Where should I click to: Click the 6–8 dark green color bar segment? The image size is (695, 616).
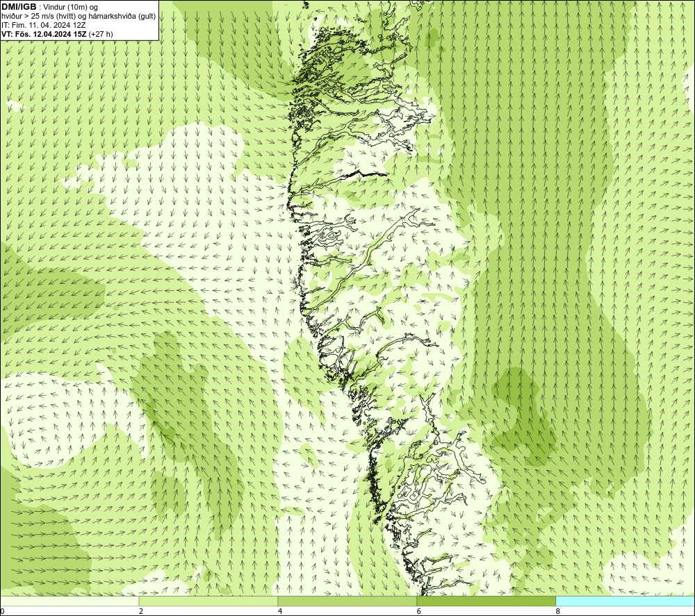[x=486, y=601]
